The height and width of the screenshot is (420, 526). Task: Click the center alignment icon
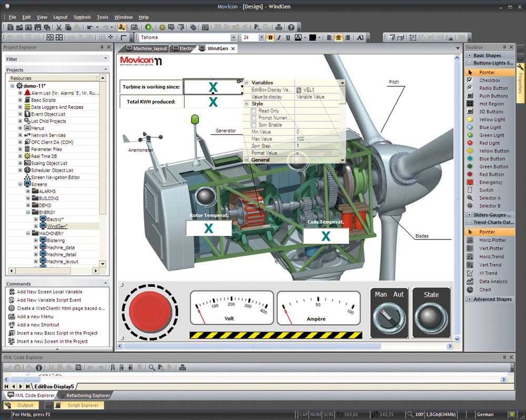click(338, 37)
